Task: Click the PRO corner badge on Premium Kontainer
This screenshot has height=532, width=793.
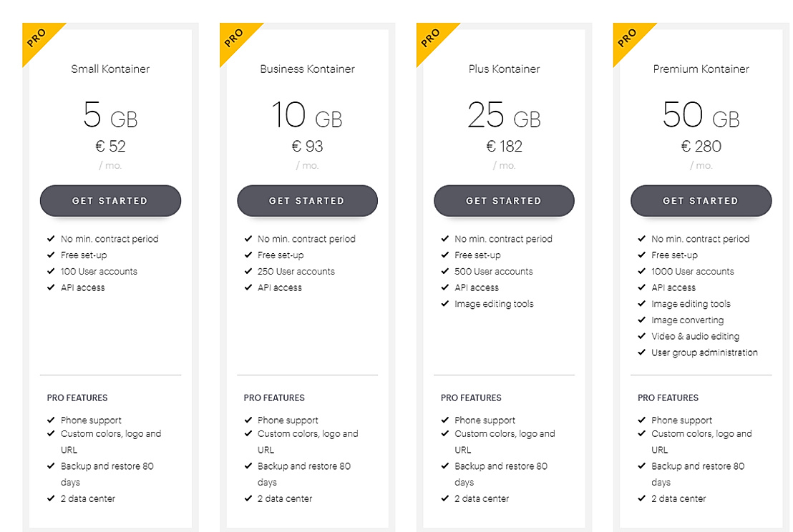Action: pyautogui.click(x=628, y=38)
